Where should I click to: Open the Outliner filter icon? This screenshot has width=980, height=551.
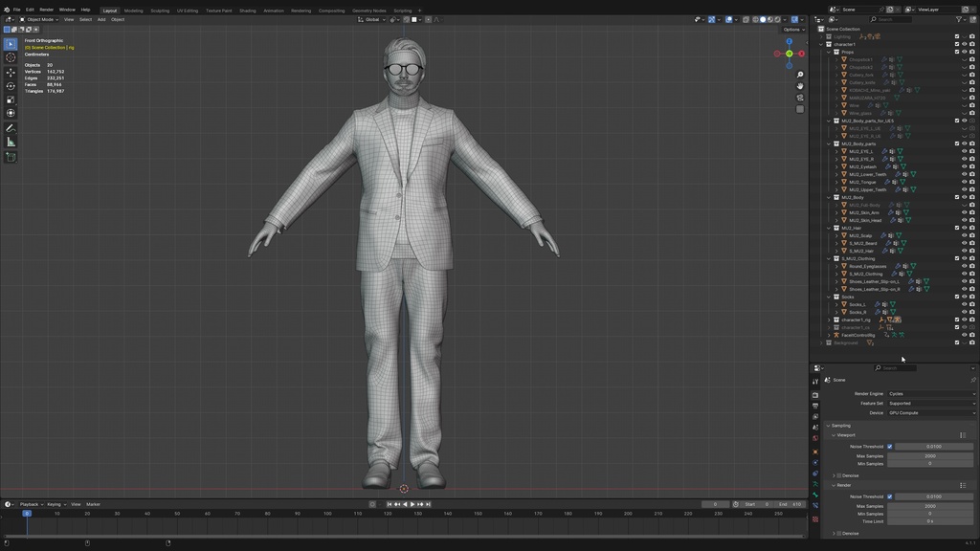coord(958,18)
